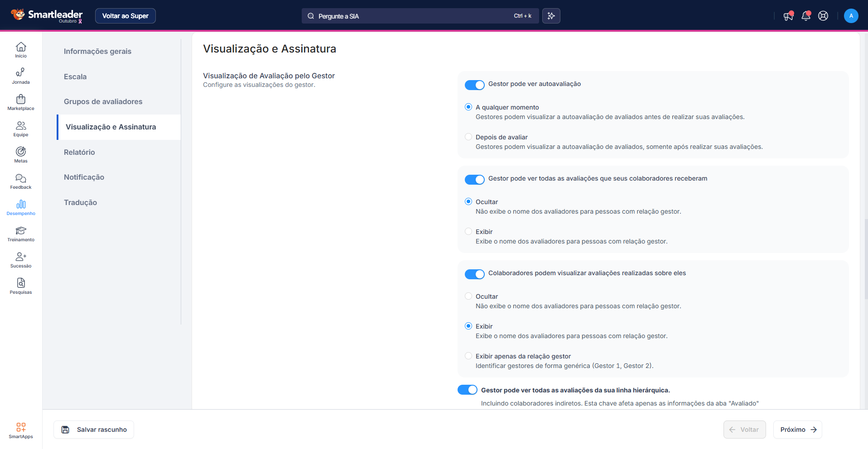Toggle 'Colaboradores podem visualizar avaliações' switch

[x=474, y=274]
